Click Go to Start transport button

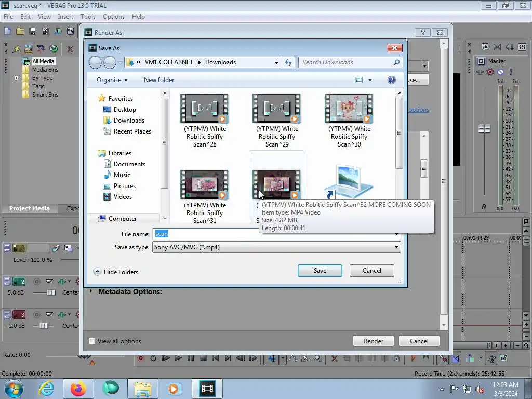(216, 358)
